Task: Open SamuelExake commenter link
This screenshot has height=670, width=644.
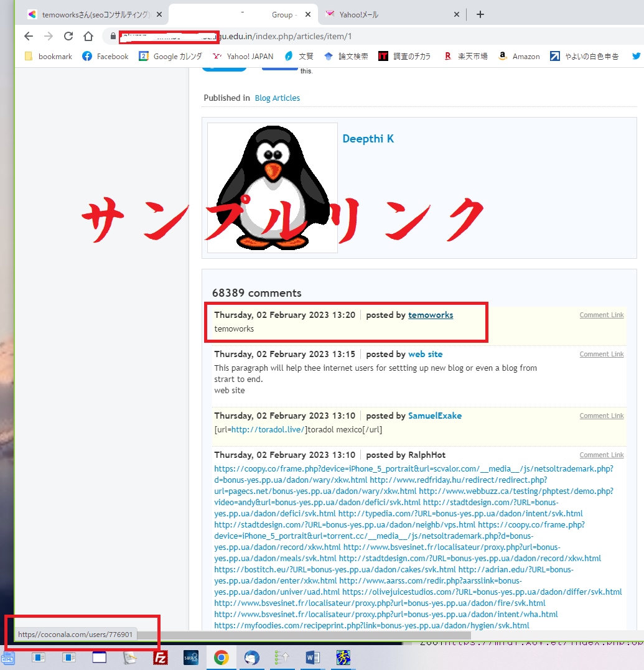Action: [x=434, y=416]
